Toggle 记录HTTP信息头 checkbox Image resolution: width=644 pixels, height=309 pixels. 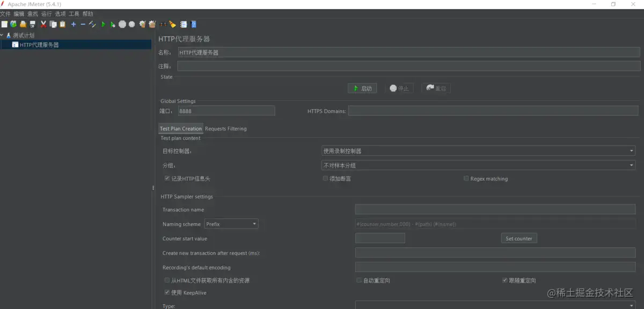(x=167, y=178)
